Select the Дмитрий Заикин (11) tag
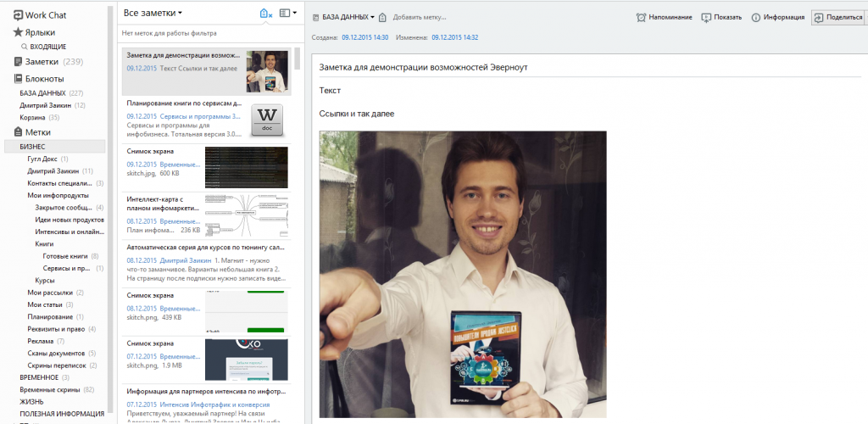868x424 pixels. (x=60, y=171)
